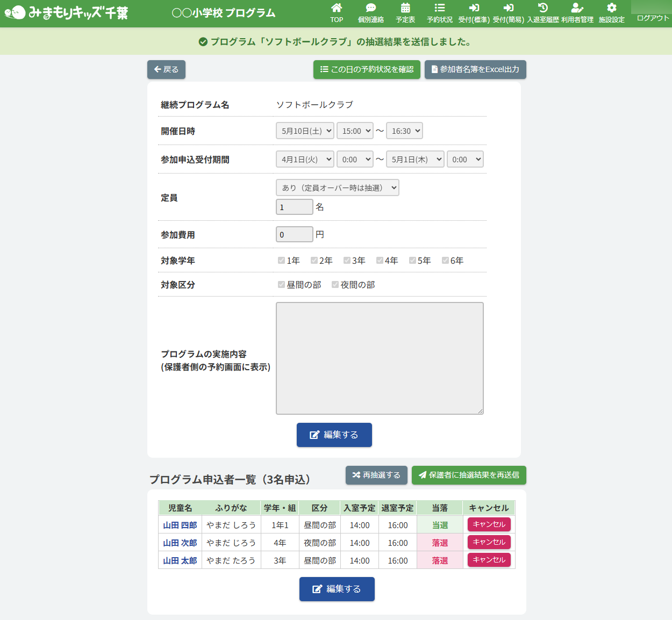Open 施設設定 gear icon
This screenshot has height=620, width=672.
click(611, 8)
